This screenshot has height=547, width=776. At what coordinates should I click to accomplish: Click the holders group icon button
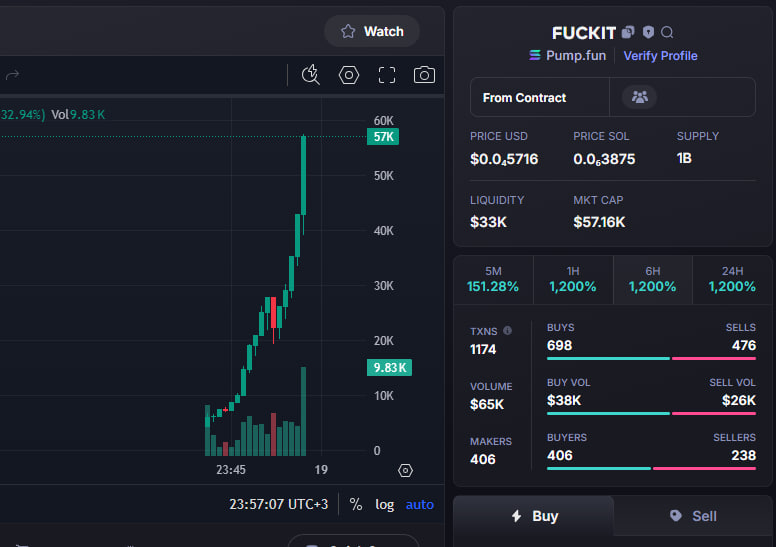(639, 97)
